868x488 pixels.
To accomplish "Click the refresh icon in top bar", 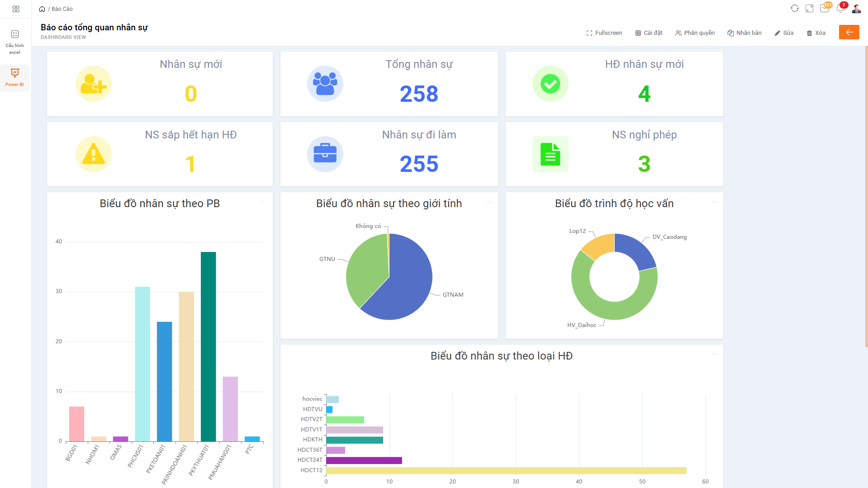I will (794, 9).
